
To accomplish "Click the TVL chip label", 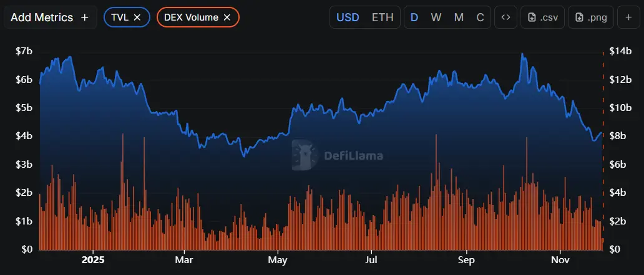I will (x=120, y=17).
